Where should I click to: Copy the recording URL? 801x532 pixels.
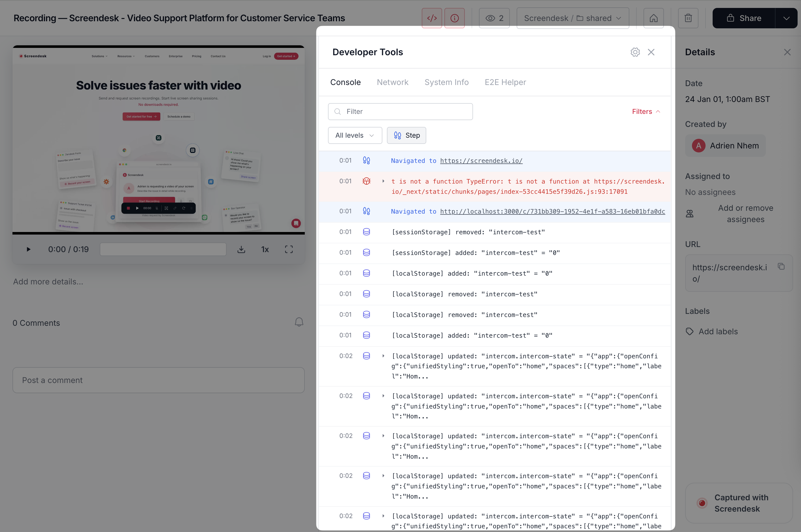781,267
